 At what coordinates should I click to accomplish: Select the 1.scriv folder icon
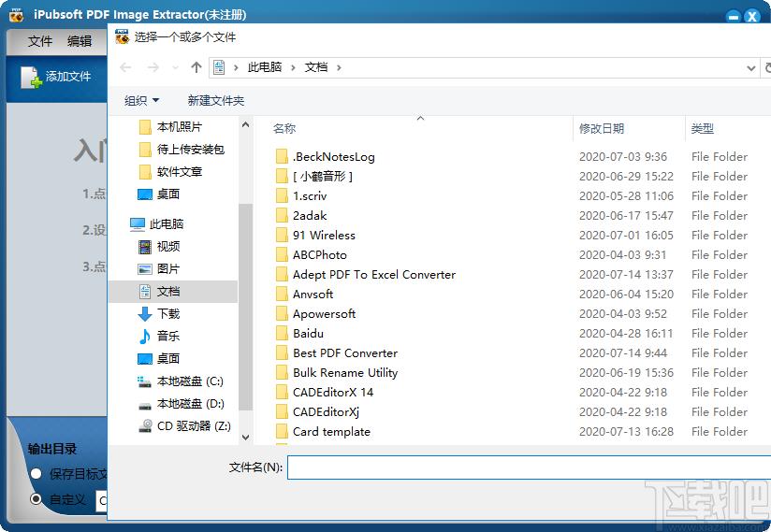(x=282, y=196)
